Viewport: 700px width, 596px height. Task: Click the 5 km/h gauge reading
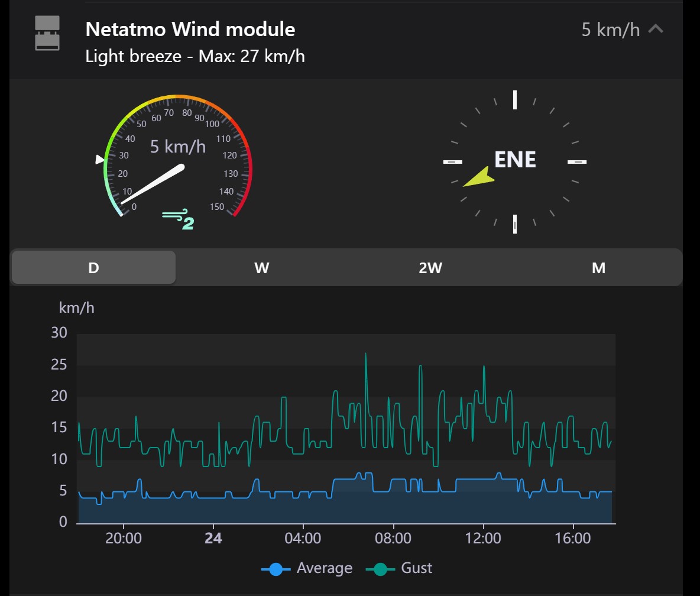[178, 147]
